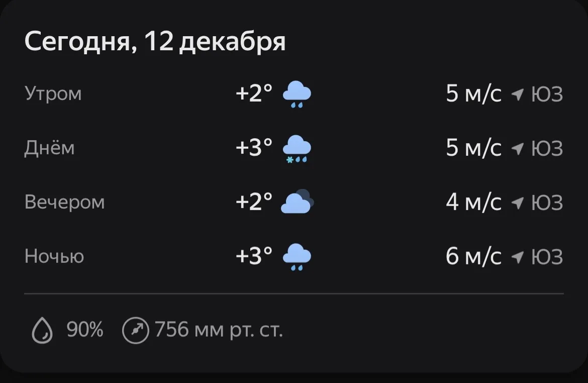Click the 756 мм рт. ст. pressure value

219,330
